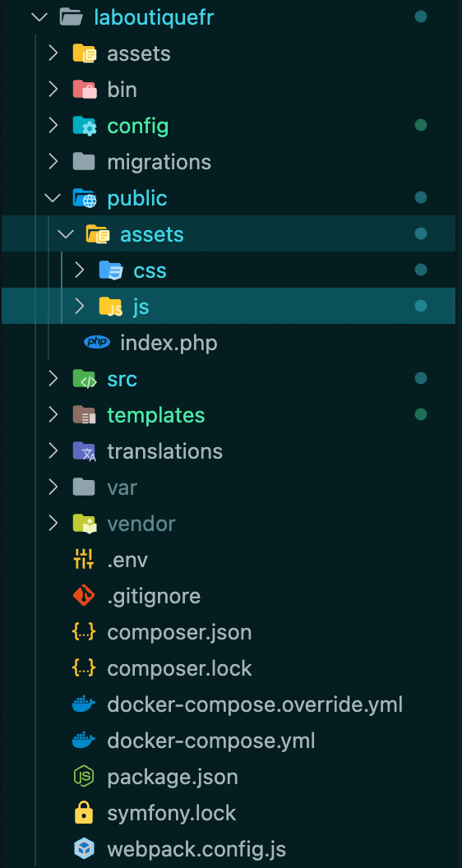Click the sliders icon beside .env
462x868 pixels.
84,560
